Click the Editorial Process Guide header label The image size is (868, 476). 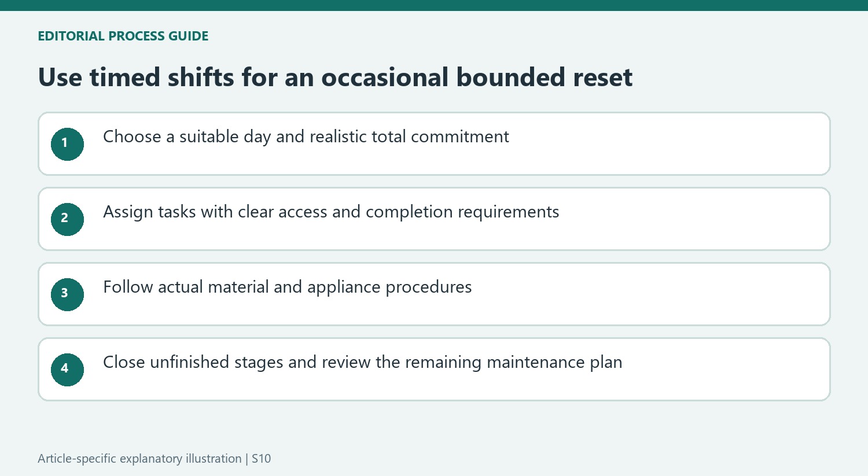123,36
